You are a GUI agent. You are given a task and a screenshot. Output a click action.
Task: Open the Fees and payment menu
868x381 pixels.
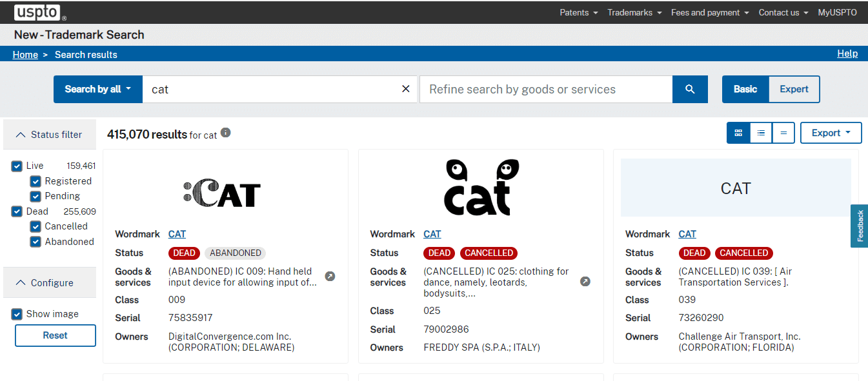pyautogui.click(x=710, y=12)
